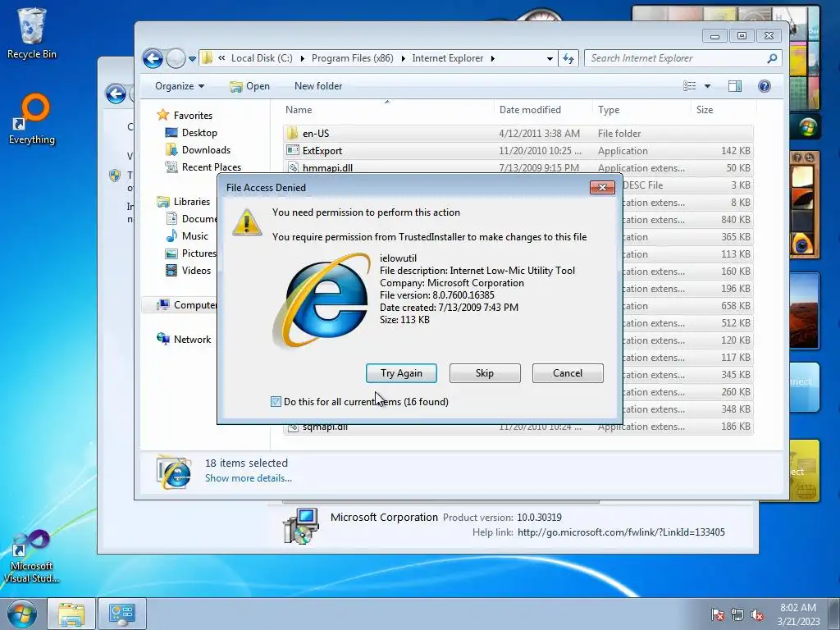Click the Control Panel taskbar button

[121, 614]
